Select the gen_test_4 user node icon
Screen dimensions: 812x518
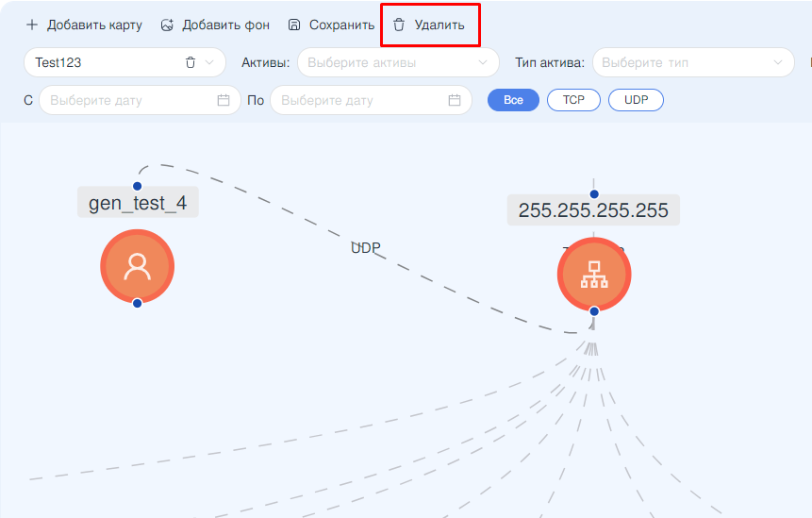point(138,267)
